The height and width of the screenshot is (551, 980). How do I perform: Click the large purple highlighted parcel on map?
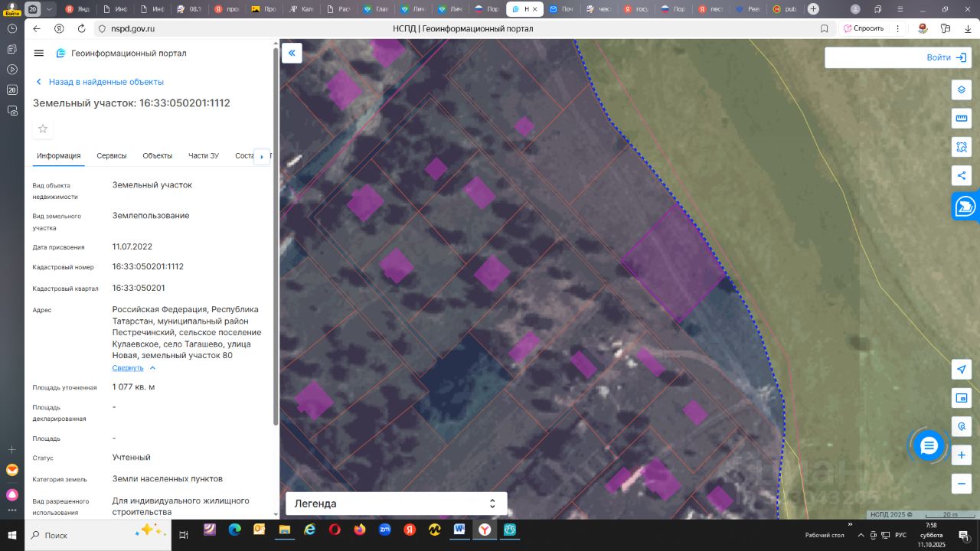[x=672, y=263]
